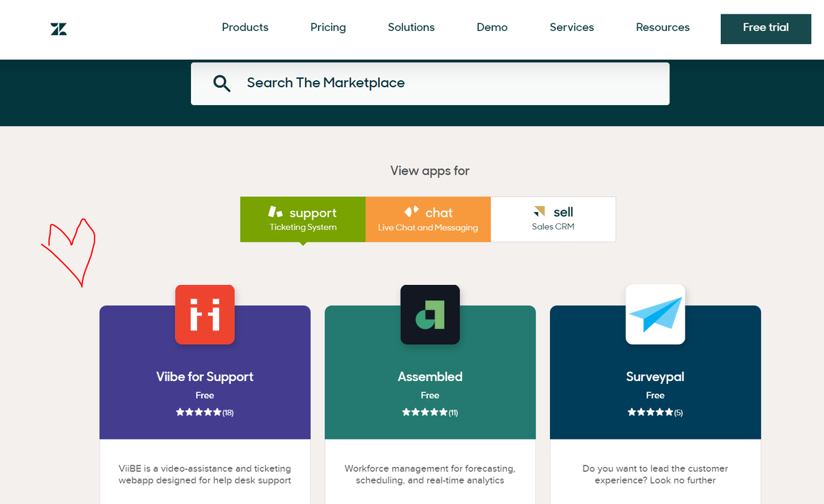Start a Free trial

click(x=766, y=29)
